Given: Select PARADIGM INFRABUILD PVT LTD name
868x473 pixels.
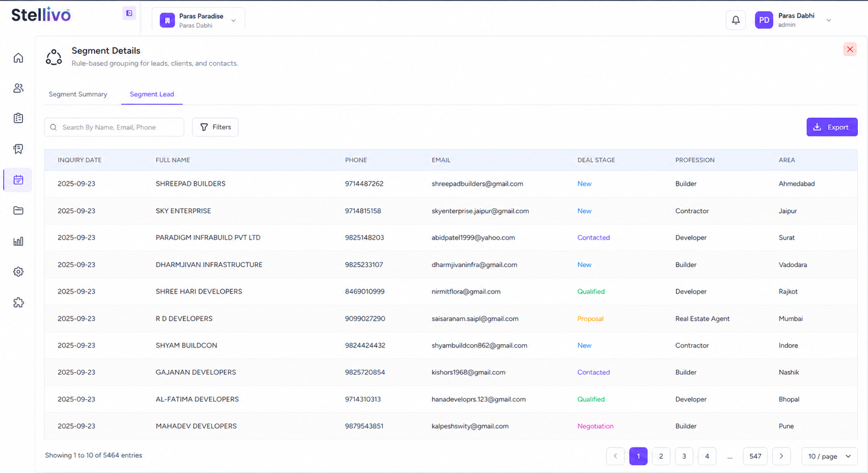Looking at the screenshot, I should [x=208, y=238].
